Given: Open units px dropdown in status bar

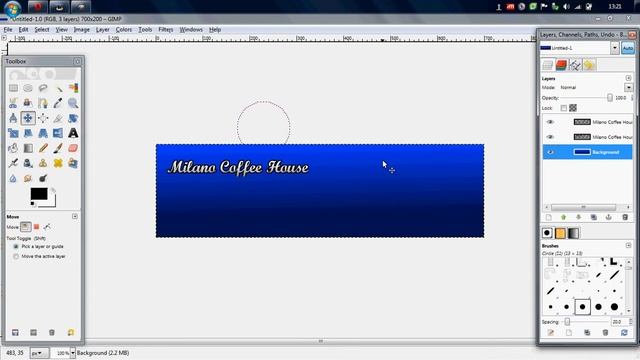Looking at the screenshot, I should [39, 353].
